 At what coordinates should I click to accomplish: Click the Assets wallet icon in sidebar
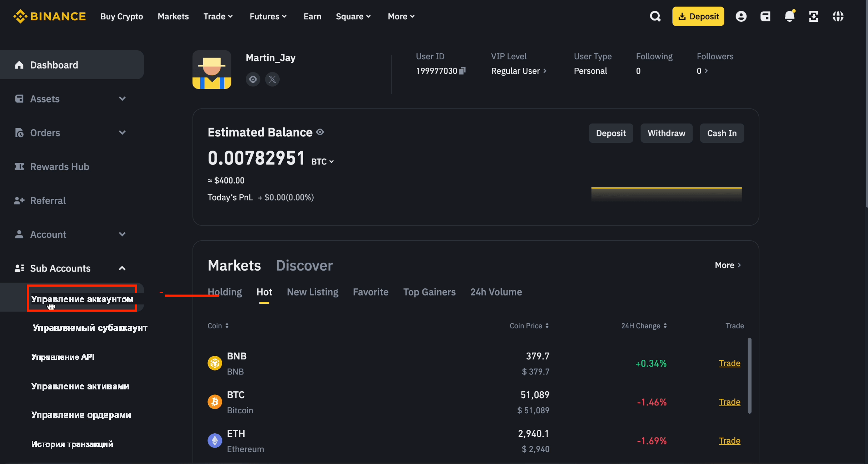(19, 99)
